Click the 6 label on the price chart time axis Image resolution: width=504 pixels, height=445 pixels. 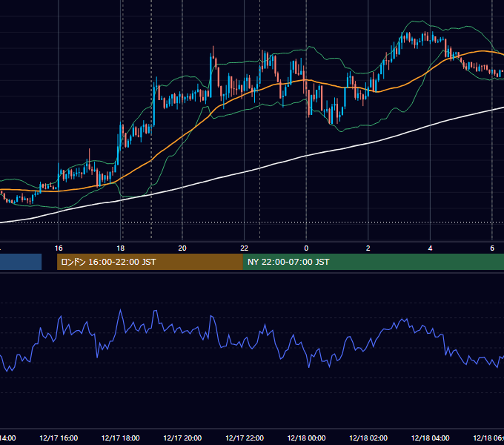492,248
